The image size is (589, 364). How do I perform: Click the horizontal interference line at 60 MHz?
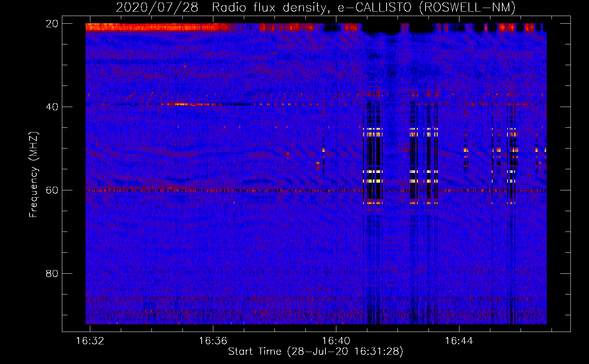316,190
